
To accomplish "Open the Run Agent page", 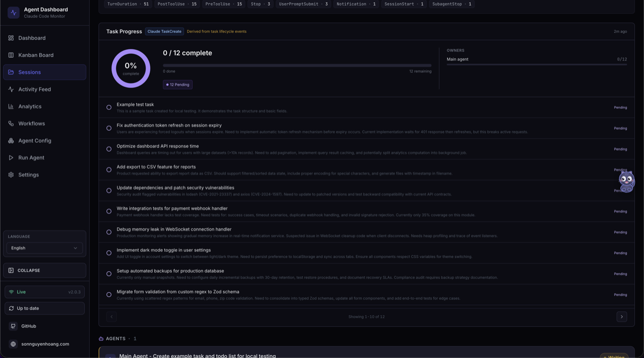I will tap(45, 158).
